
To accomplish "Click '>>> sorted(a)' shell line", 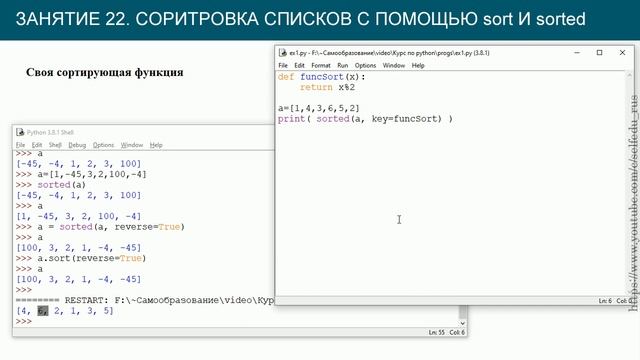I will pyautogui.click(x=51, y=185).
